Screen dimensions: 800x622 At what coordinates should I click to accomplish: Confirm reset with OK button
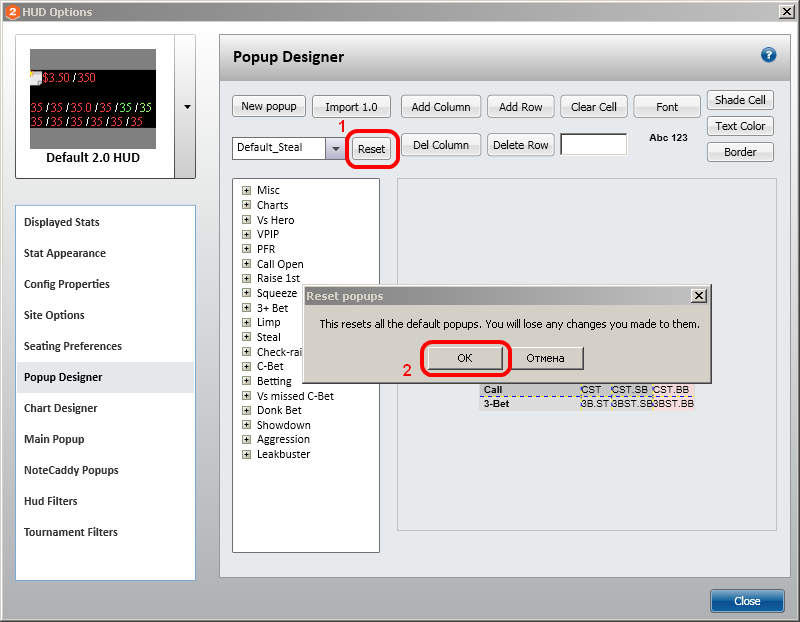(465, 358)
